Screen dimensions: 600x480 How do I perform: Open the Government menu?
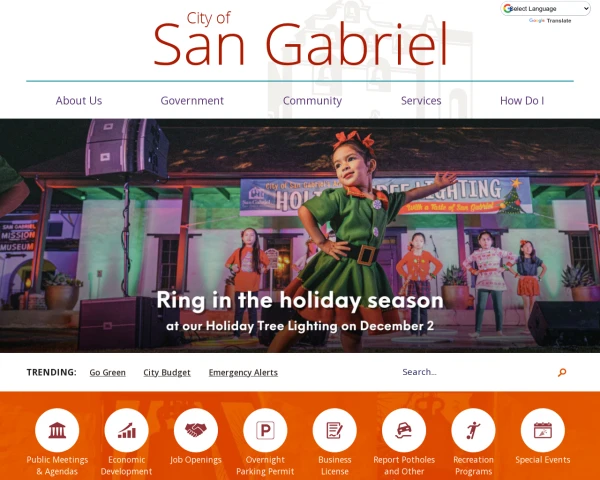(x=192, y=101)
